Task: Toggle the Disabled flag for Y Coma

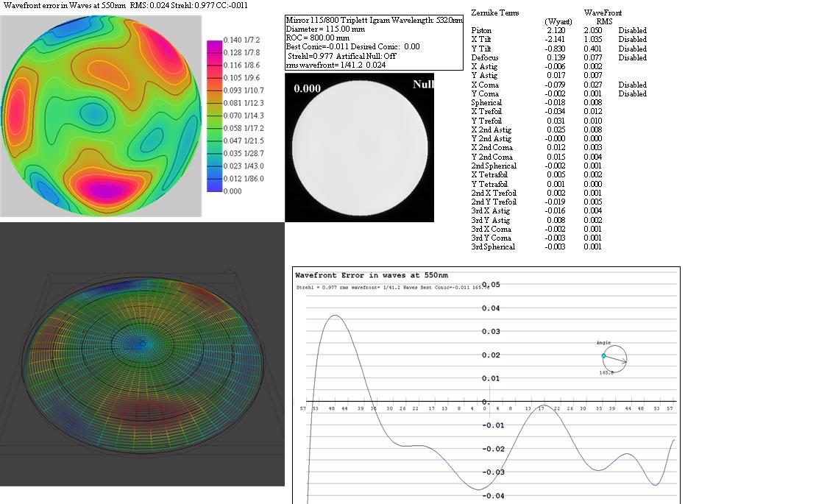Action: [632, 93]
